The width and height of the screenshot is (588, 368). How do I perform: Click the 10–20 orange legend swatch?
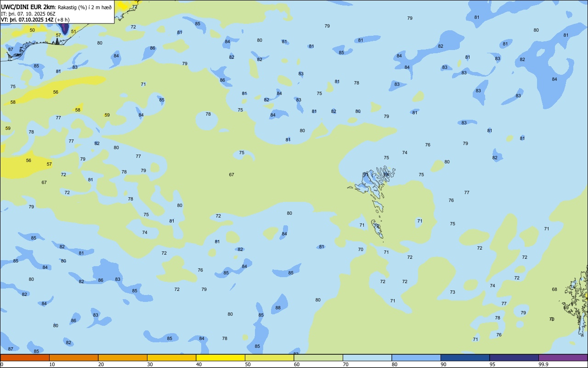(x=73, y=357)
